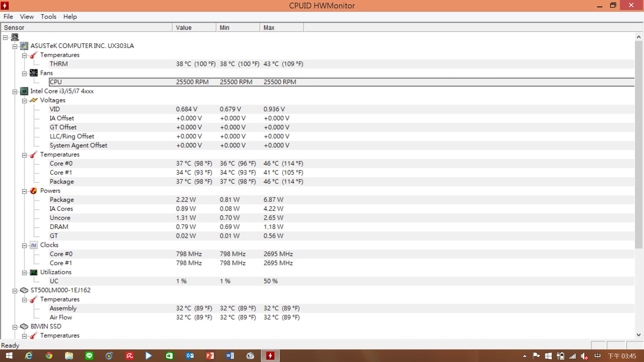Collapse the ST500LM000-1EJ162 drive node

coord(15,291)
